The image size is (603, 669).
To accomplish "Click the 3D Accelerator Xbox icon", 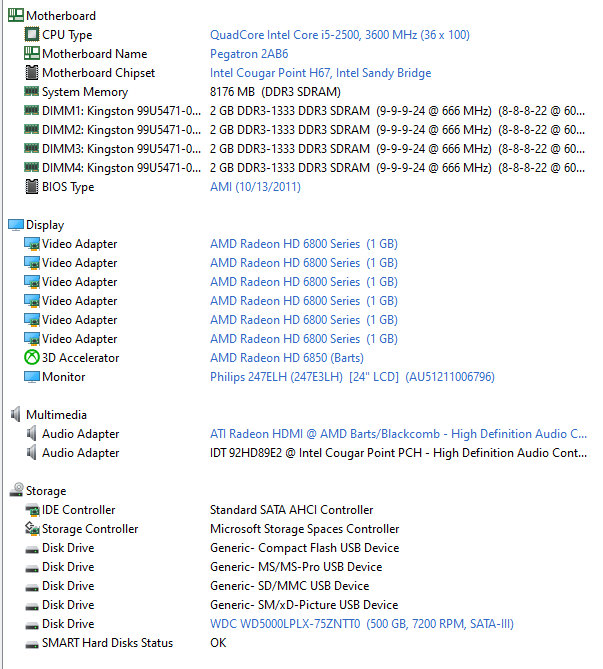I will coord(31,358).
